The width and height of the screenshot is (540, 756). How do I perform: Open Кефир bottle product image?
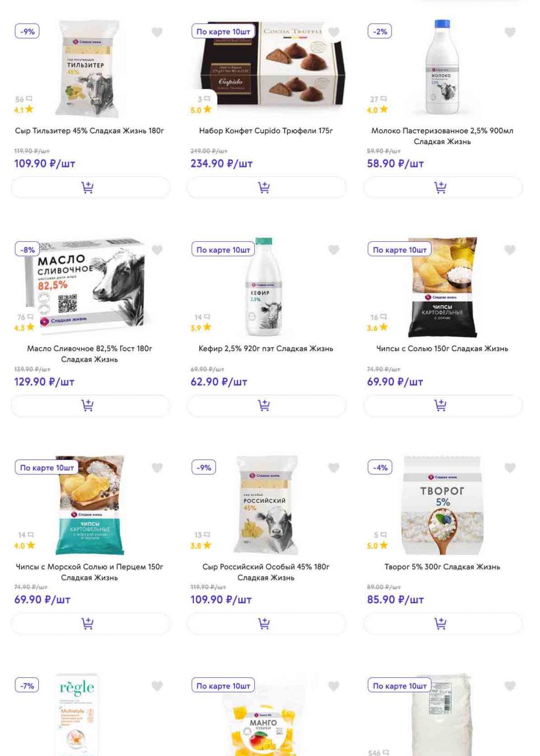pos(264,287)
